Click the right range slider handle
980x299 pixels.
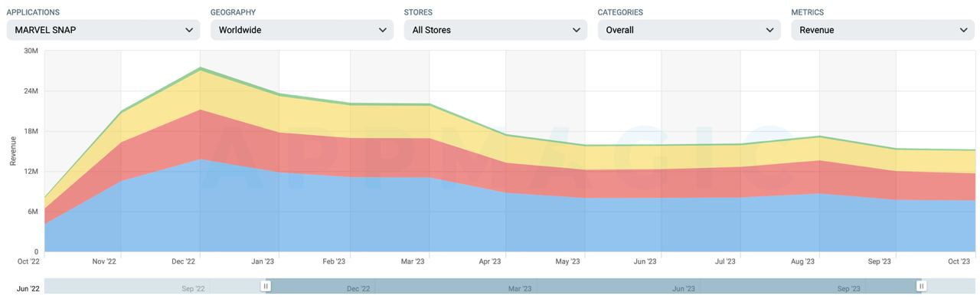click(x=922, y=286)
